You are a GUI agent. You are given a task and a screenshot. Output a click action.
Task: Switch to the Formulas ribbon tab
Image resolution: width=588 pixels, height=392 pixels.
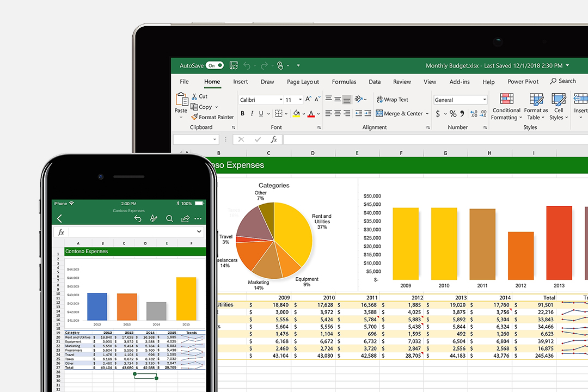tap(344, 82)
